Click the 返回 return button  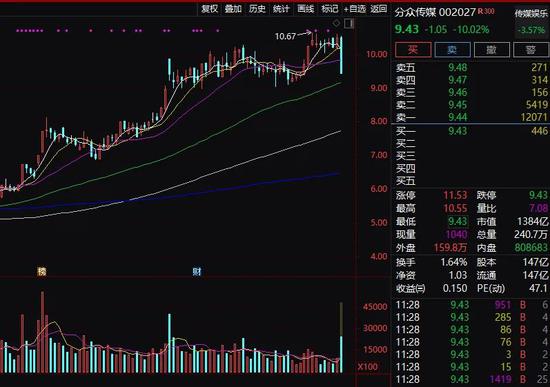point(379,9)
